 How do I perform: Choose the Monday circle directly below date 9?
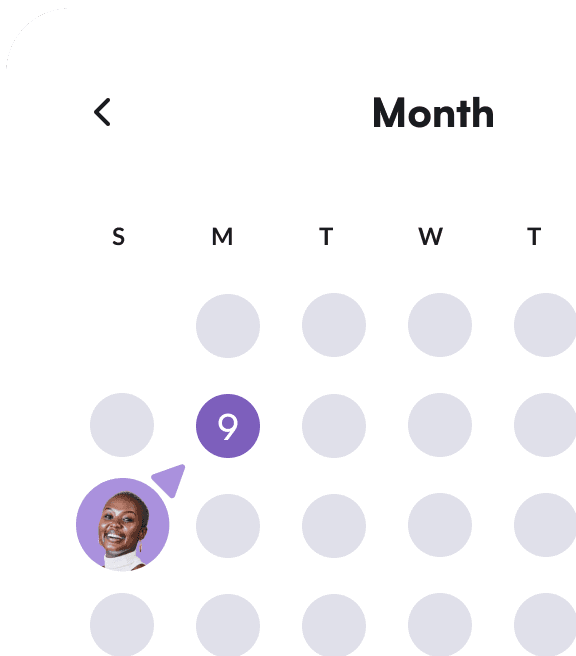click(228, 526)
